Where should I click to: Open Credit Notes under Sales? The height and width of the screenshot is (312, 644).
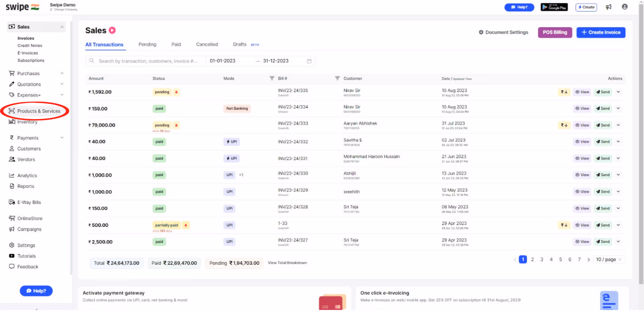[30, 46]
